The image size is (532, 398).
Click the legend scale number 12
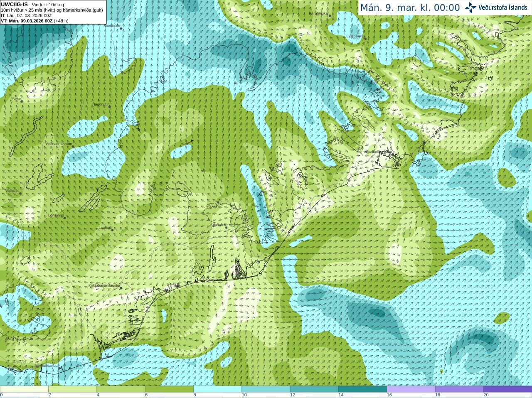tap(293, 395)
